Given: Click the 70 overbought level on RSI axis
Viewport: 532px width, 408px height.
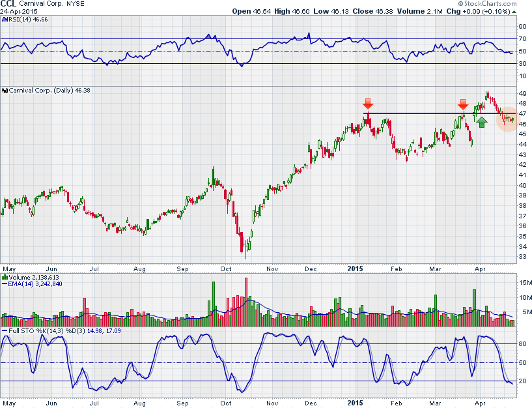Looking at the screenshot, I should coord(522,39).
